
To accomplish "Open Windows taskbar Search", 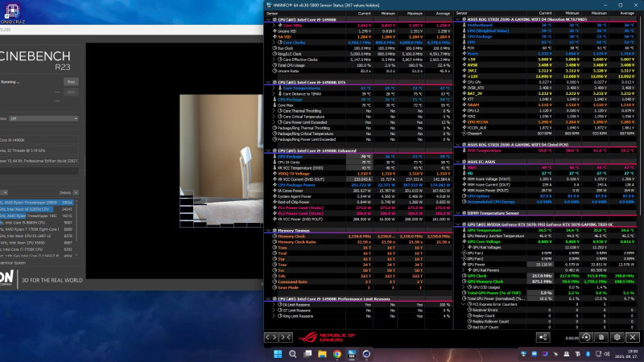I will coord(292,354).
